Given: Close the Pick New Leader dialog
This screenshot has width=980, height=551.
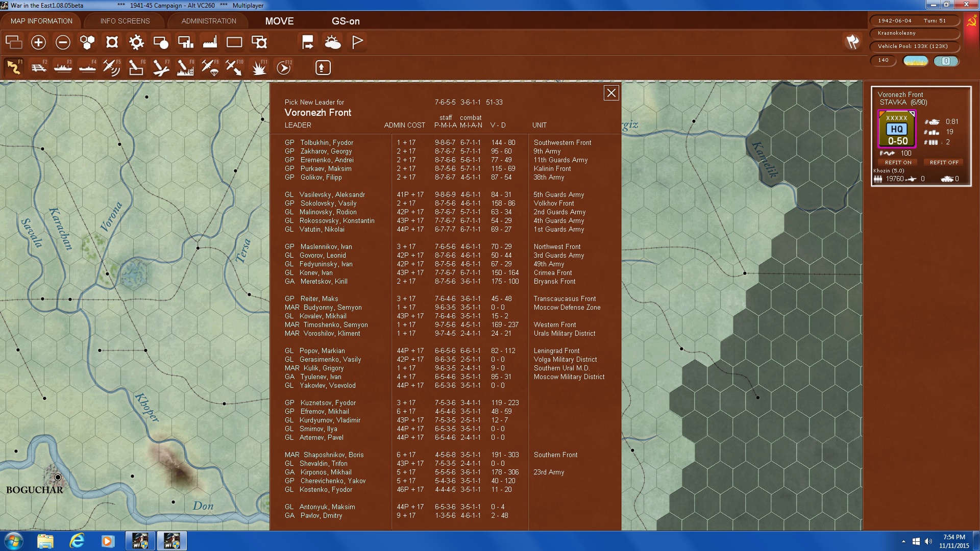Looking at the screenshot, I should click(x=611, y=93).
